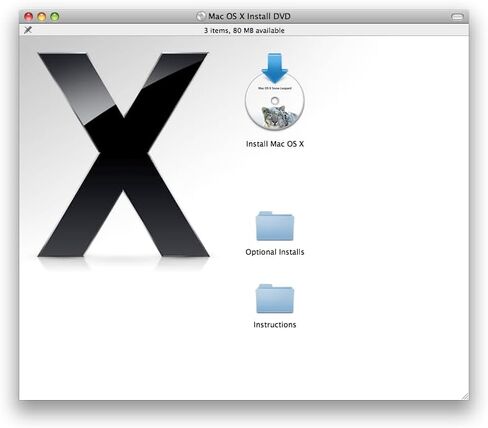The image size is (488, 428).
Task: Click the window resize grip corner
Action: [465, 396]
